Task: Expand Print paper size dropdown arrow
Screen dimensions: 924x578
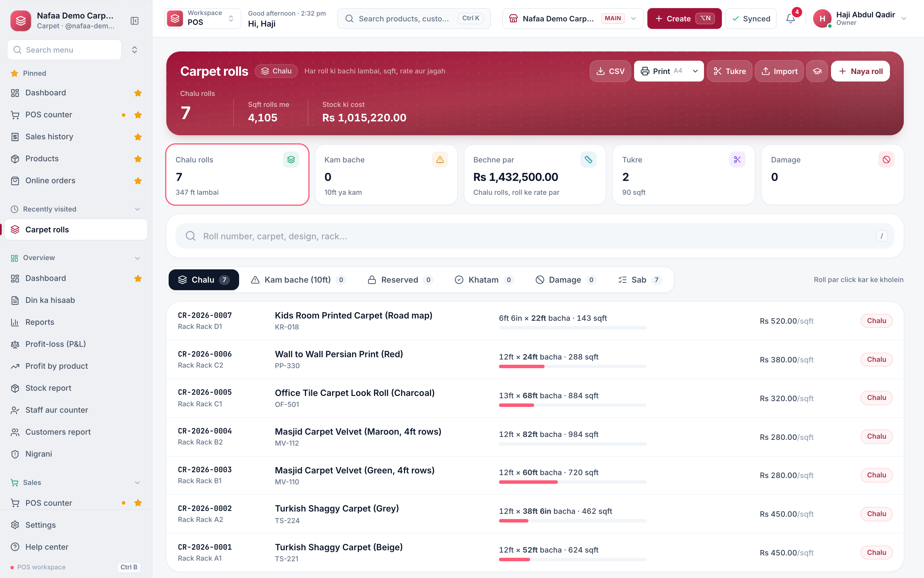Action: pos(695,71)
